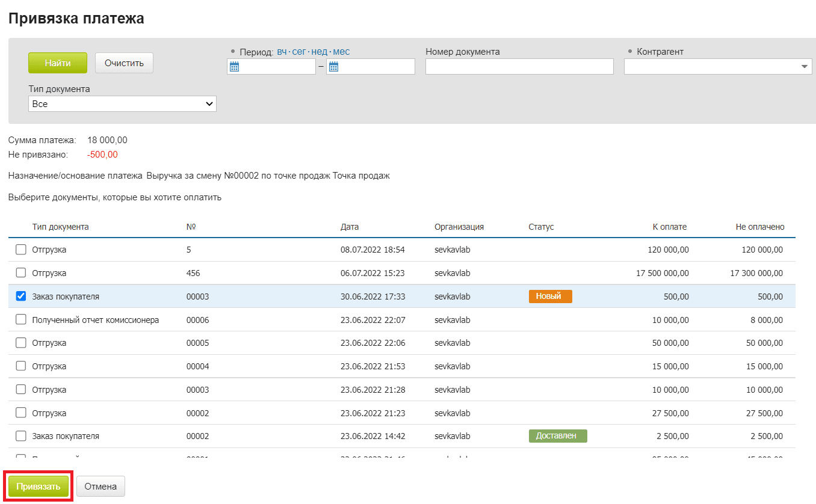Click the Очистить button
The height and width of the screenshot is (504, 816).
[x=124, y=63]
